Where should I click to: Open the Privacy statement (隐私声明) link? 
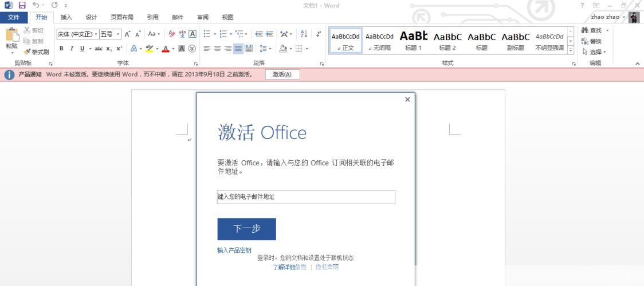[327, 267]
